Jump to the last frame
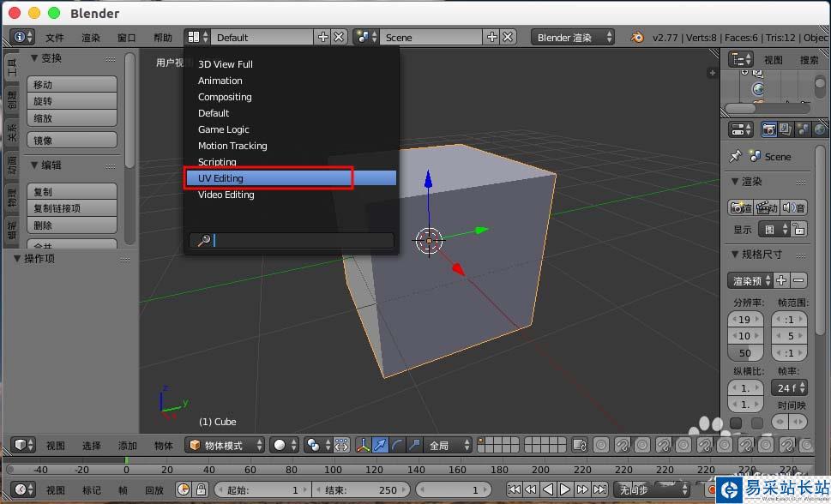This screenshot has width=831, height=504. click(599, 489)
